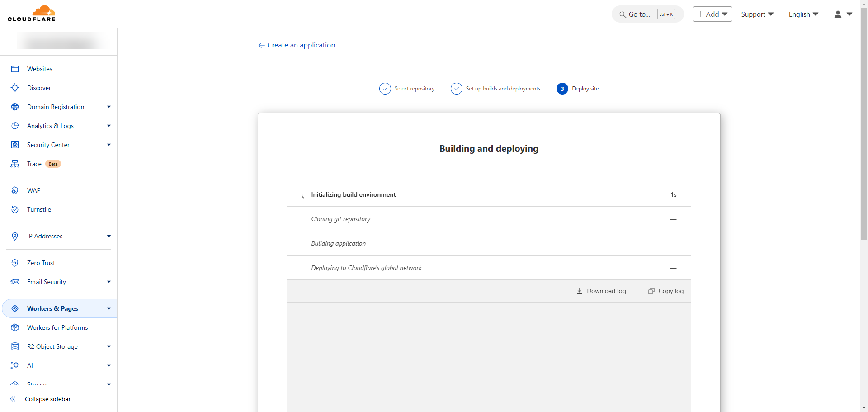Click the Zero Trust icon
The width and height of the screenshot is (868, 412).
point(15,263)
